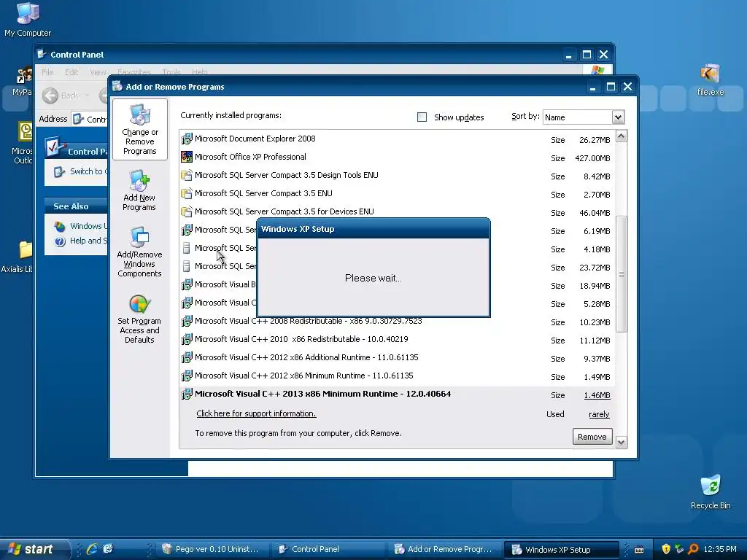Click the 427.00MB size value
Image resolution: width=747 pixels, height=560 pixels.
592,158
